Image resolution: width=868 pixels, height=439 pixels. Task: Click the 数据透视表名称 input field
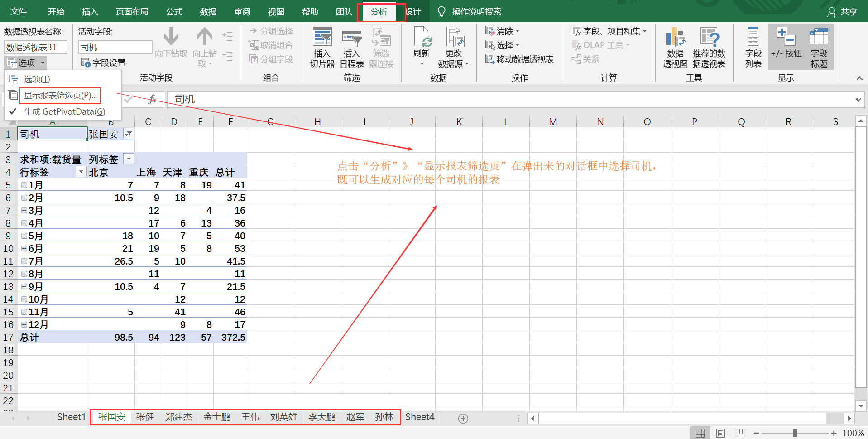[x=35, y=47]
